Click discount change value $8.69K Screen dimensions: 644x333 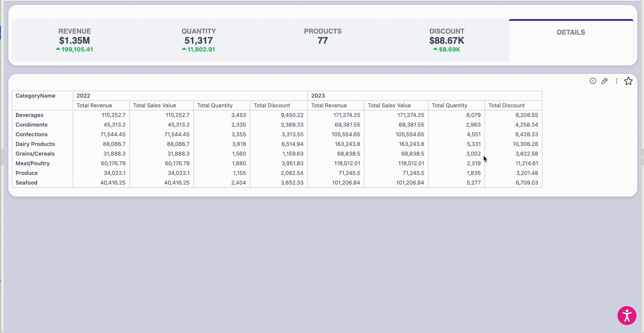449,50
